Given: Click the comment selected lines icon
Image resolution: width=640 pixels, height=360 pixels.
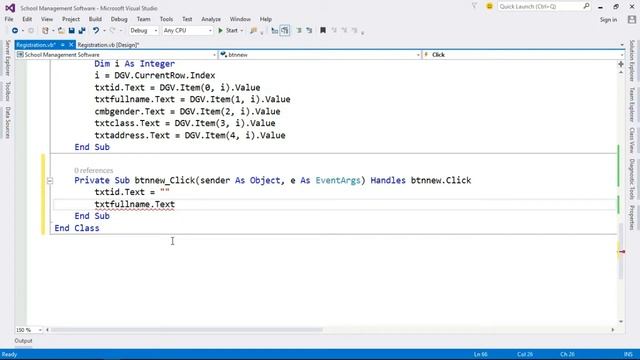Looking at the screenshot, I should tap(274, 31).
